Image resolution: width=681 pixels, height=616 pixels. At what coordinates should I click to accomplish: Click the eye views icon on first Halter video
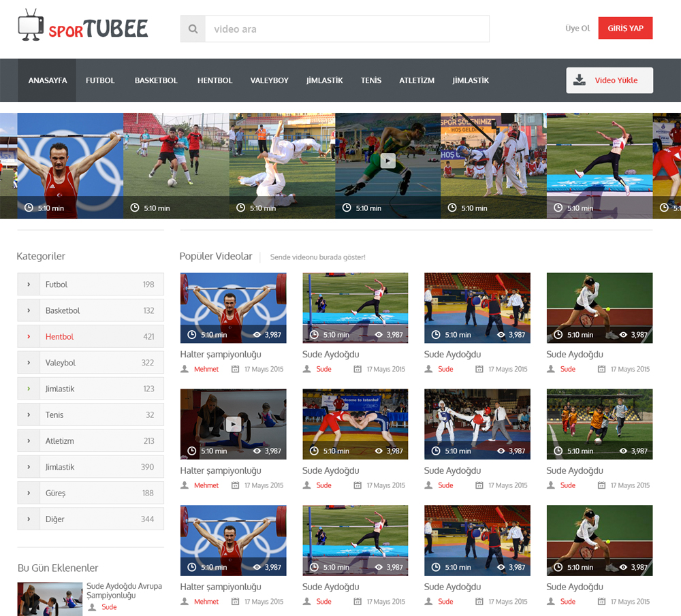point(257,335)
